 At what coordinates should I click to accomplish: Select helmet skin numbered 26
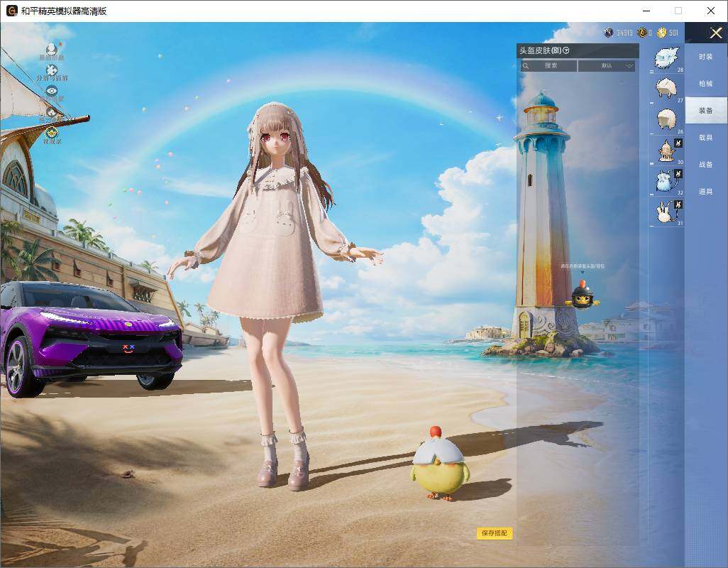(666, 120)
